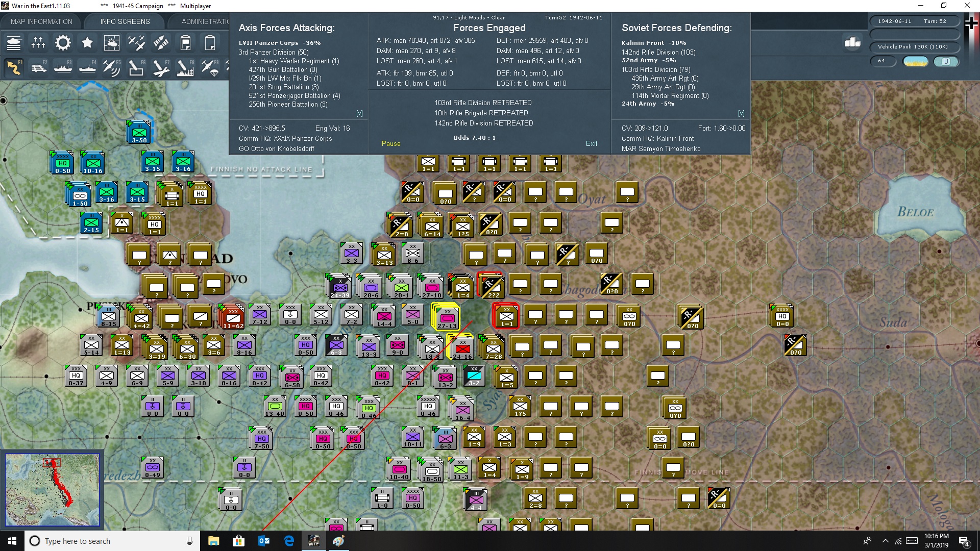Viewport: 980px width, 551px height.
Task: Click the opposing arrows reinforcement icon
Action: (x=161, y=42)
